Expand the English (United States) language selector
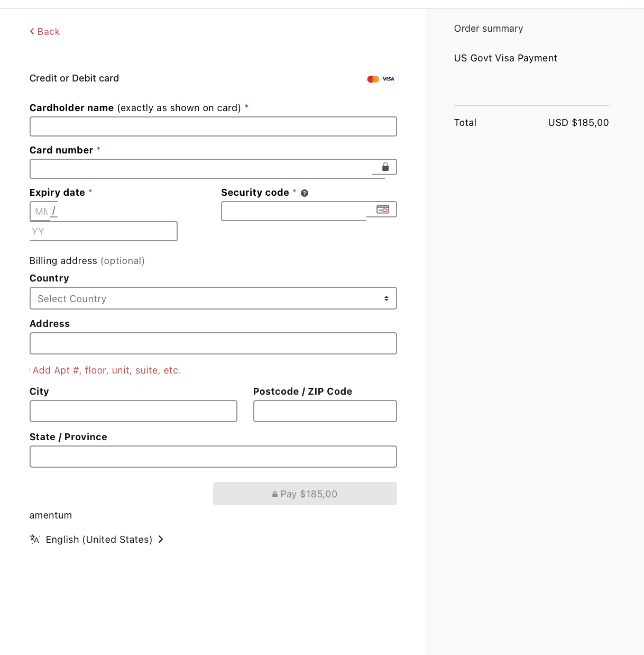Image resolution: width=644 pixels, height=655 pixels. pyautogui.click(x=99, y=540)
